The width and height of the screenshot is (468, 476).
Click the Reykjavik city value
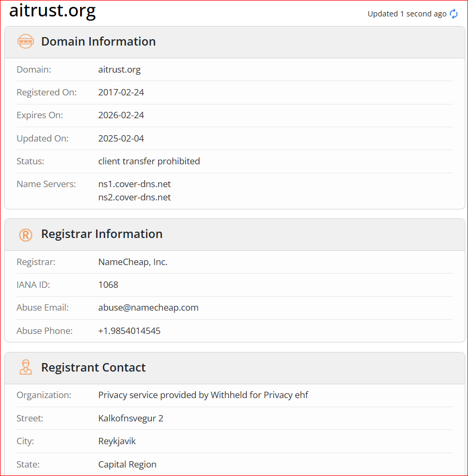[x=117, y=441]
